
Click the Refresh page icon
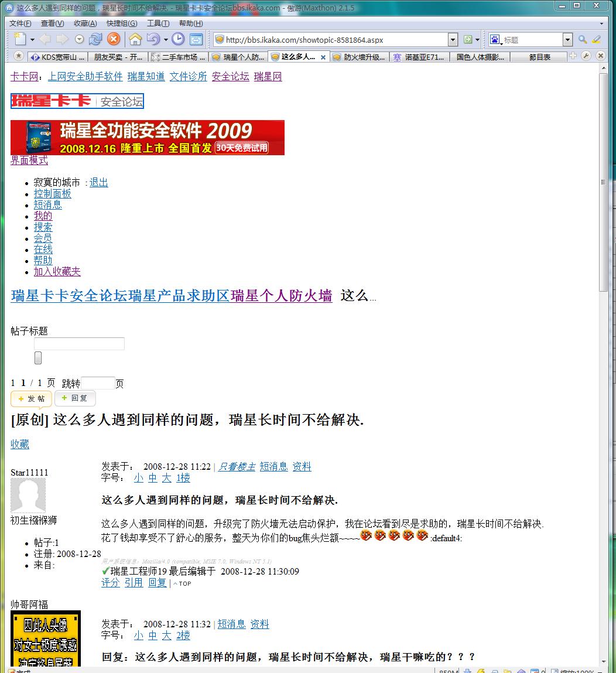point(95,39)
